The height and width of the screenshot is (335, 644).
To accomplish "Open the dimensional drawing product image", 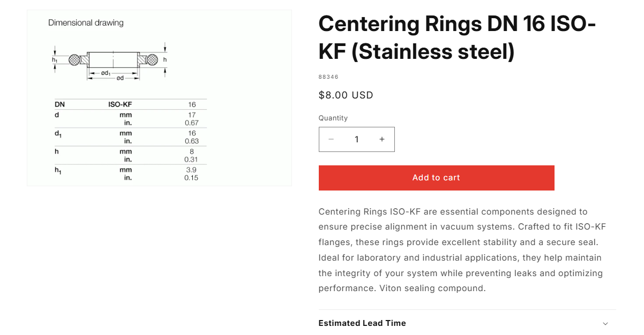I will [160, 98].
